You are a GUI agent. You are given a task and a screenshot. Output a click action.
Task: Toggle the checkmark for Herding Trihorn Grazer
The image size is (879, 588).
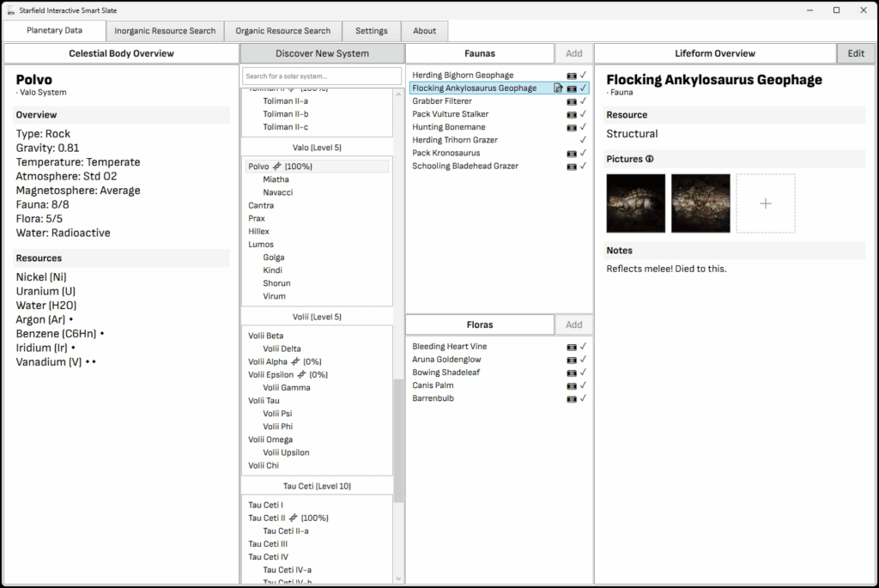click(x=584, y=140)
